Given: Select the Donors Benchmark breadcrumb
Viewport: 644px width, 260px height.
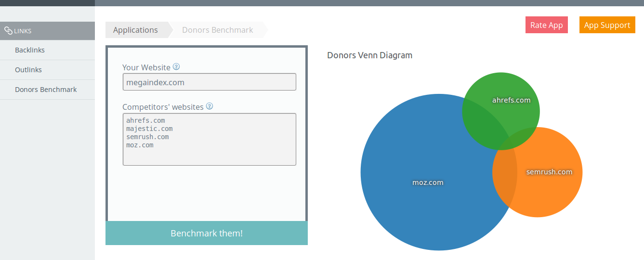Looking at the screenshot, I should tap(217, 30).
